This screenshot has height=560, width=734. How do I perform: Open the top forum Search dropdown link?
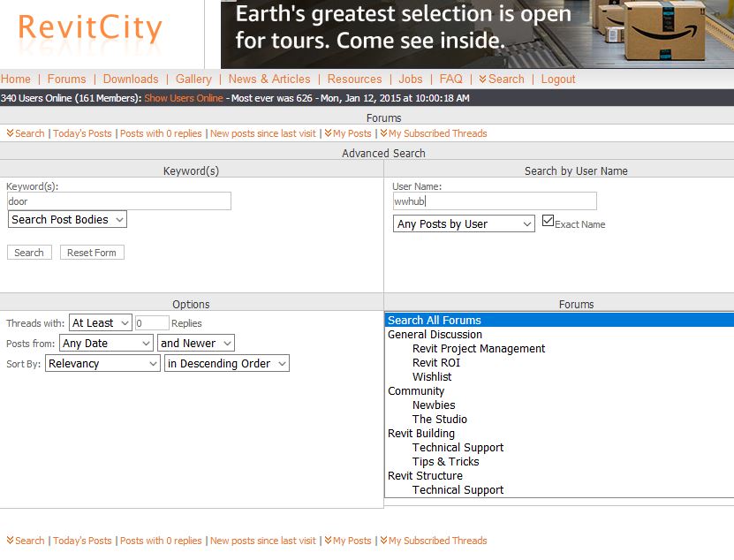point(26,133)
